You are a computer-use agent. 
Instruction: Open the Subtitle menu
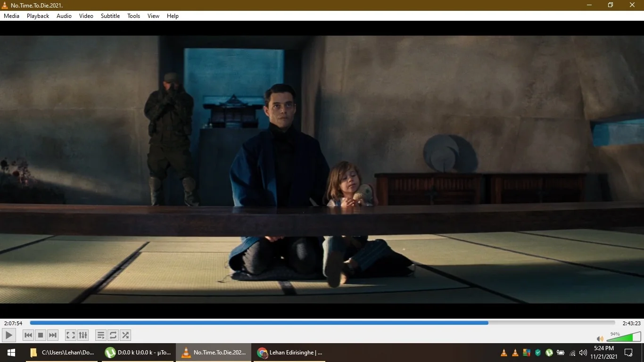click(x=110, y=16)
